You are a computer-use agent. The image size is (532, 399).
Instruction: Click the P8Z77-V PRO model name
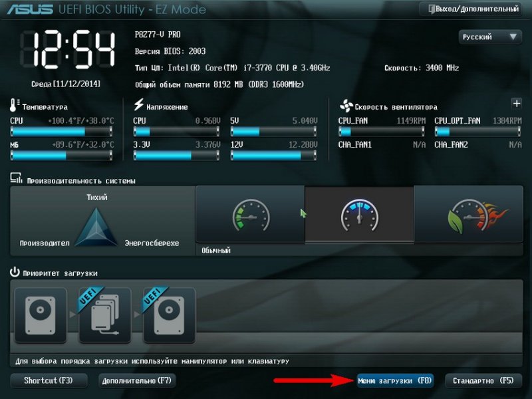[158, 35]
